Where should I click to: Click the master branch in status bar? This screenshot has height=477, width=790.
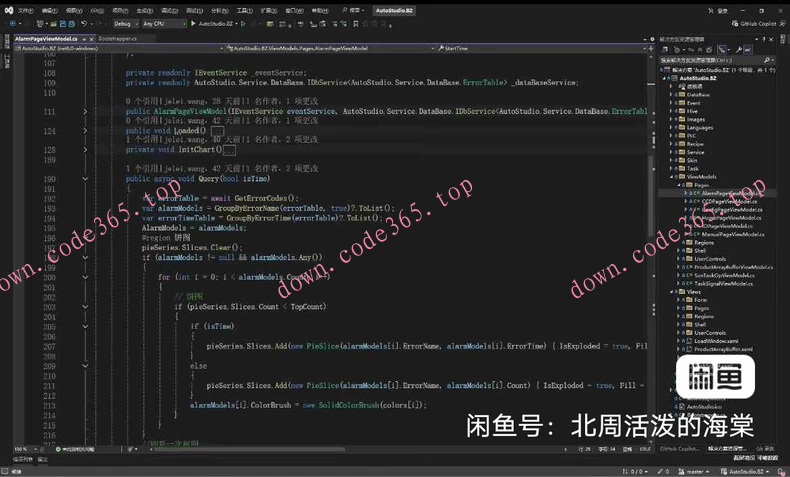pyautogui.click(x=693, y=471)
